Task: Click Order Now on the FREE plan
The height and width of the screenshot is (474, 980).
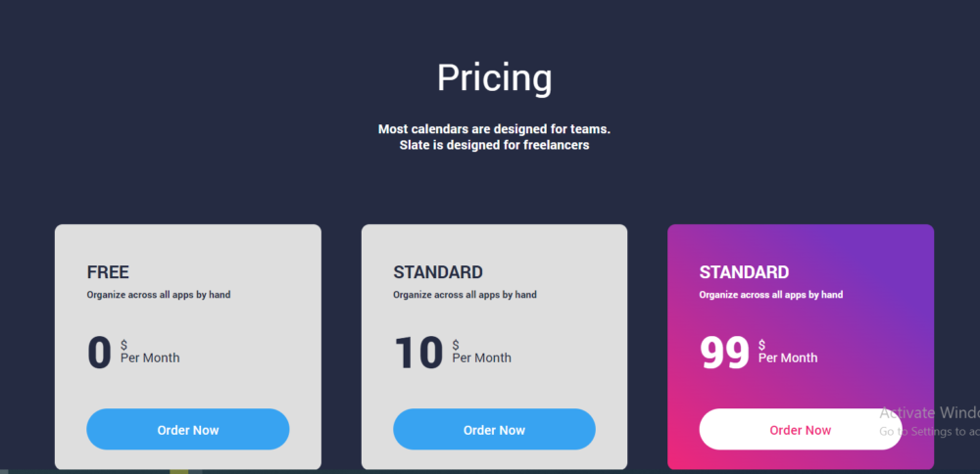Action: pos(187,430)
